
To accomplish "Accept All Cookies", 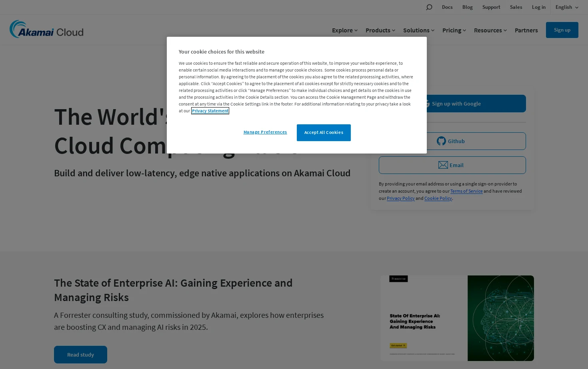I will (324, 133).
